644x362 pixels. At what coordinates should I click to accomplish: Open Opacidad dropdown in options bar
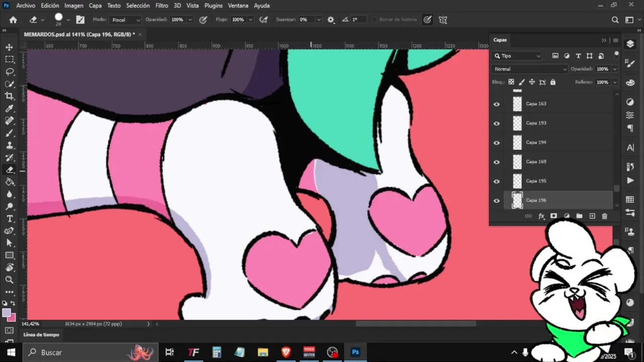(190, 20)
